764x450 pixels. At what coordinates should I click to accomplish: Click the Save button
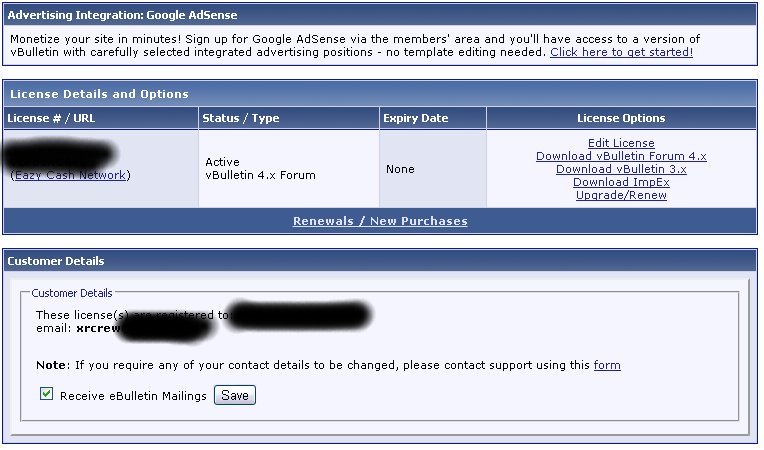tap(235, 395)
